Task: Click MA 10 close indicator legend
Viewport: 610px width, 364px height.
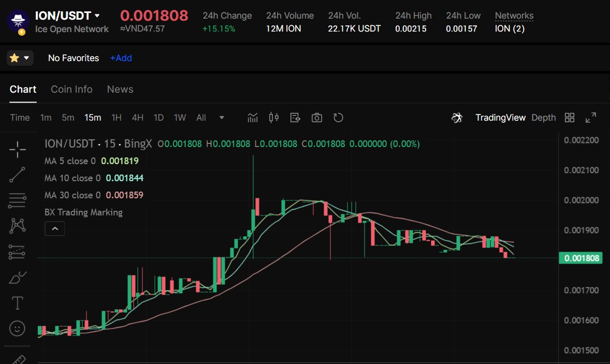Action: (x=94, y=178)
